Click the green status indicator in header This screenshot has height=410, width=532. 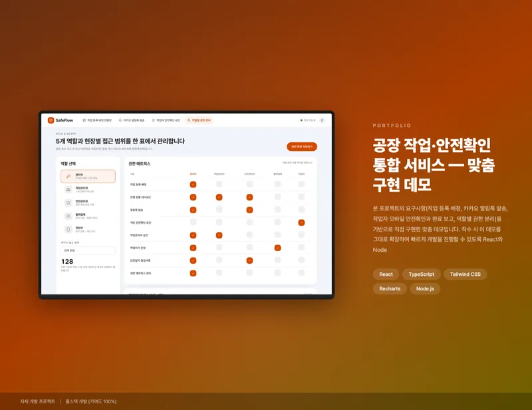301,120
